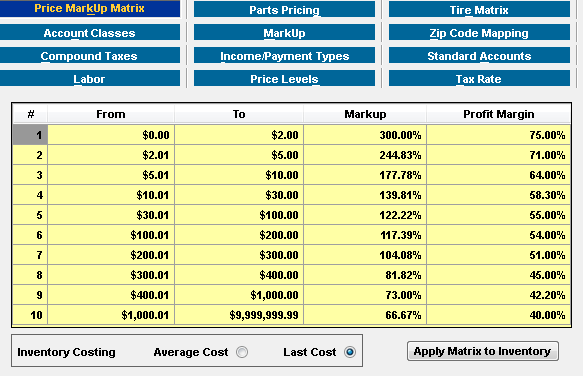Screen dimensions: 583x376
Task: Click Markup cell 66.67%
Action: [365, 315]
